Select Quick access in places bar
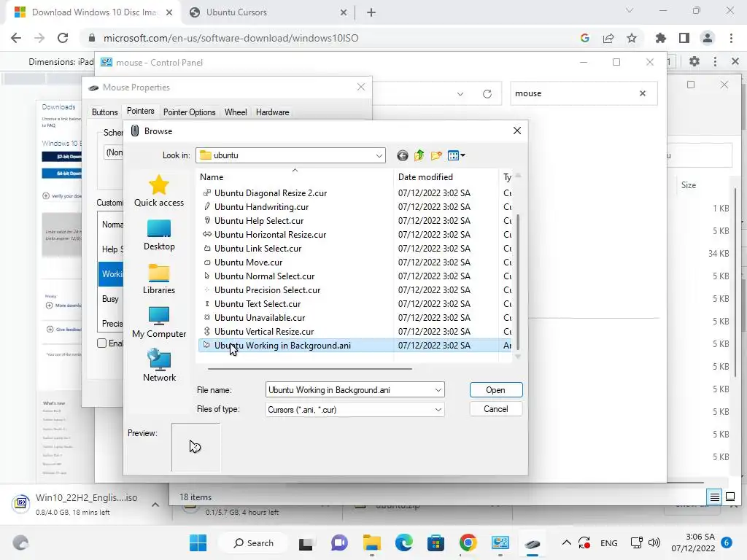 [158, 191]
